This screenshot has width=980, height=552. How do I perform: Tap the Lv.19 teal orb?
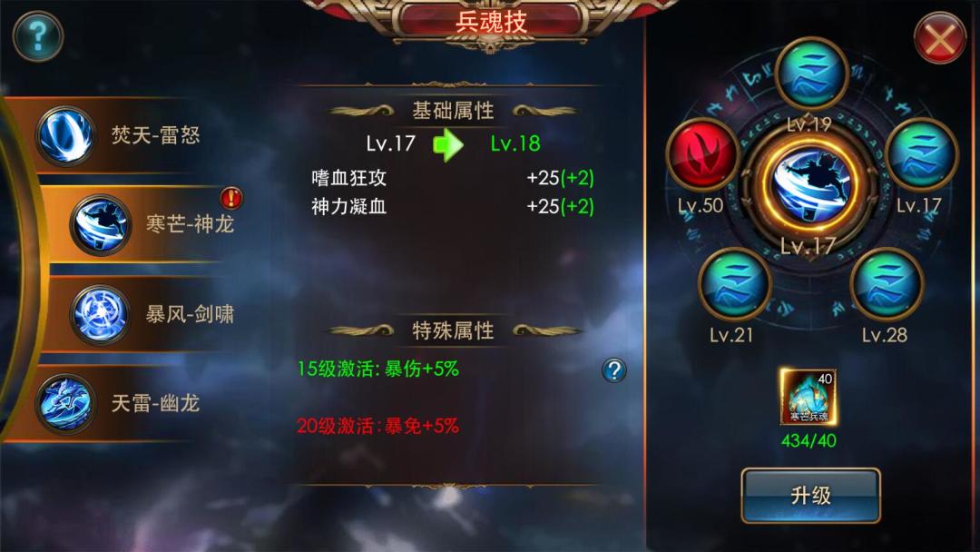[x=811, y=74]
